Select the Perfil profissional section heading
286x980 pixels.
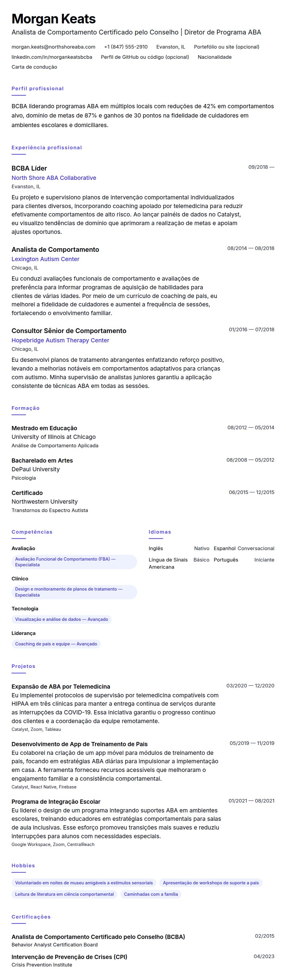tap(38, 89)
